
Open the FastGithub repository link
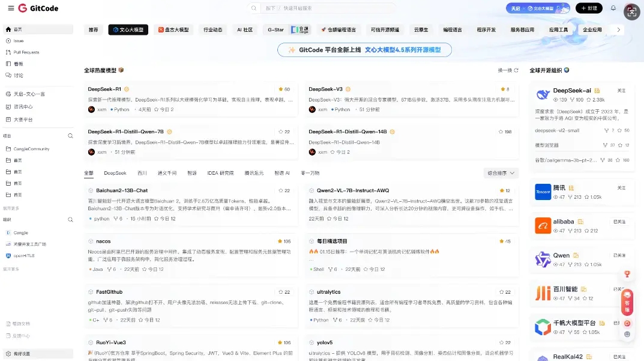point(109,292)
